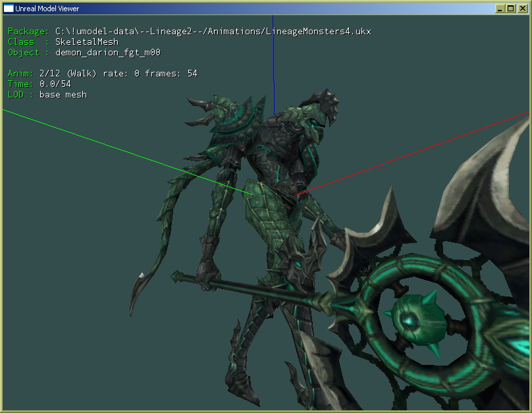
Task: Click the 'Time:' label
Action: [20, 84]
